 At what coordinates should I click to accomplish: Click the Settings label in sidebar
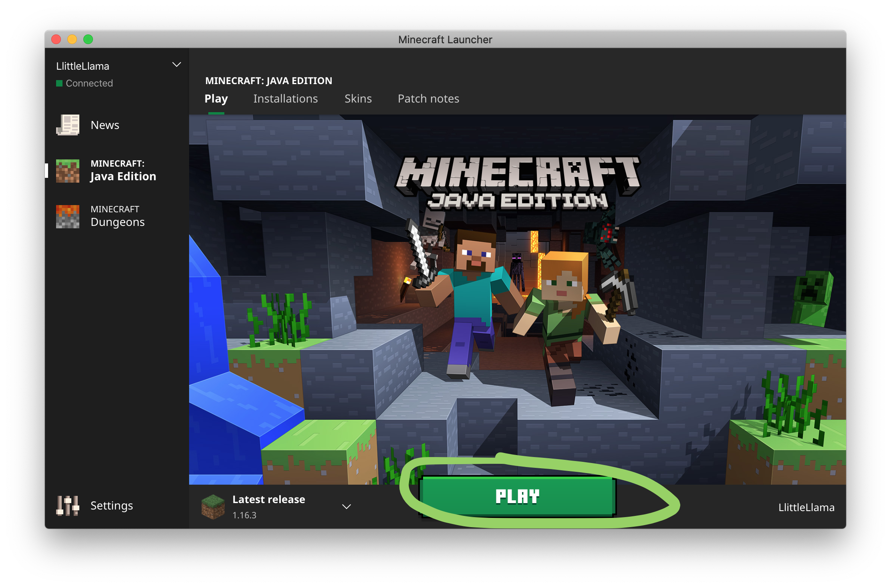pyautogui.click(x=111, y=505)
